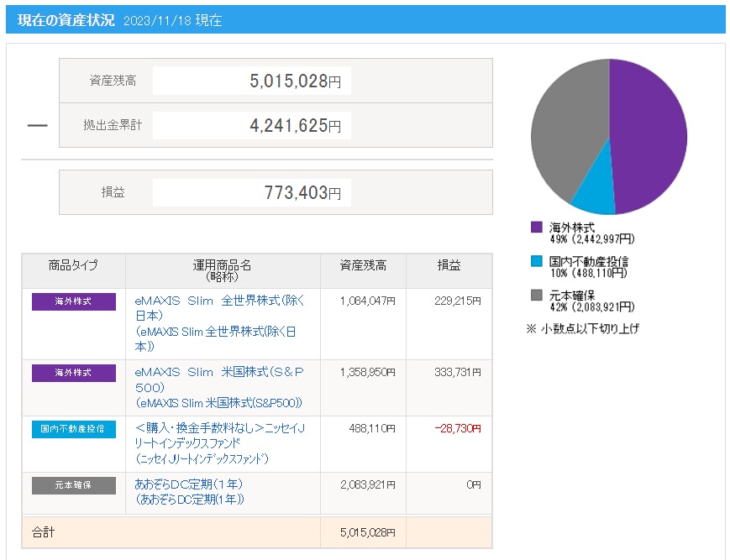Click the red -28,730円 loss value

click(x=459, y=428)
